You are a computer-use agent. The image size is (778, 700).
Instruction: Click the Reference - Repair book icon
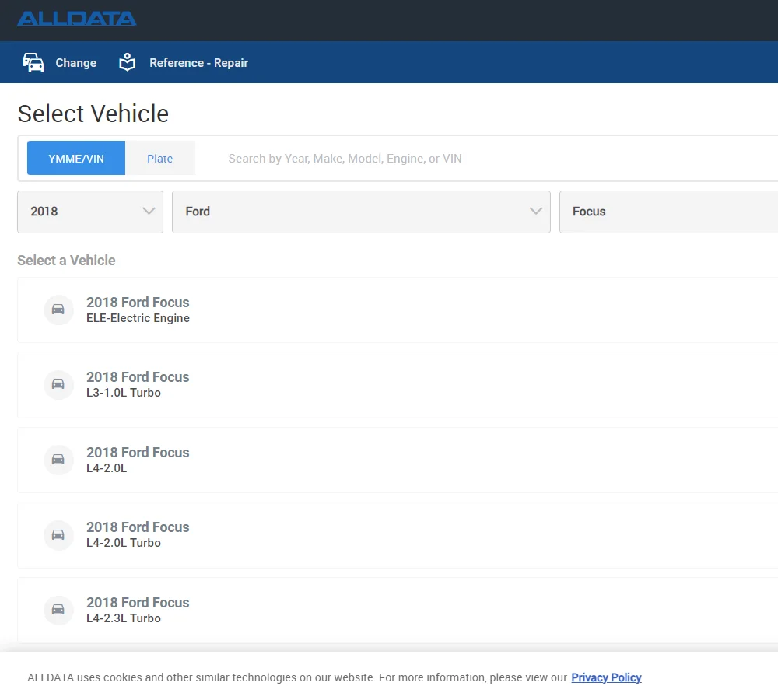click(x=127, y=63)
